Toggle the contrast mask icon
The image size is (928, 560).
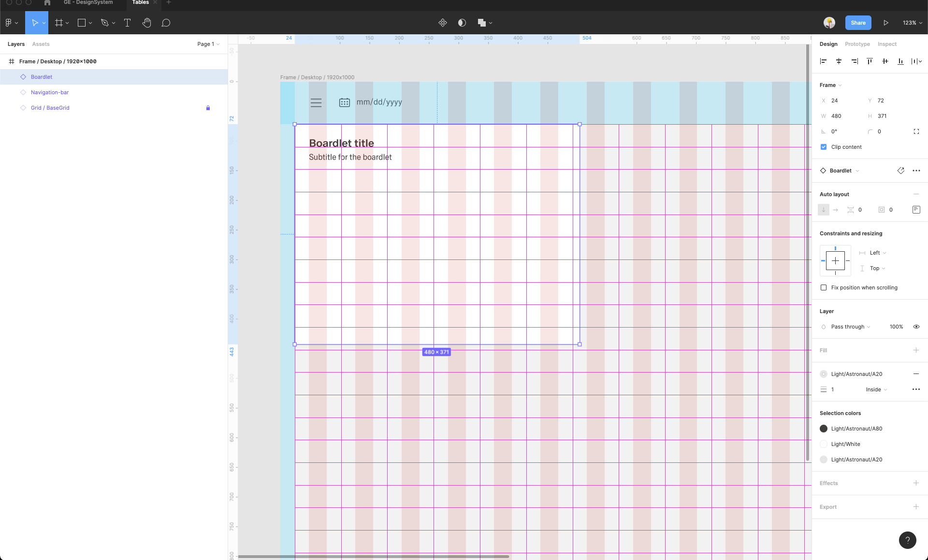coord(462,23)
